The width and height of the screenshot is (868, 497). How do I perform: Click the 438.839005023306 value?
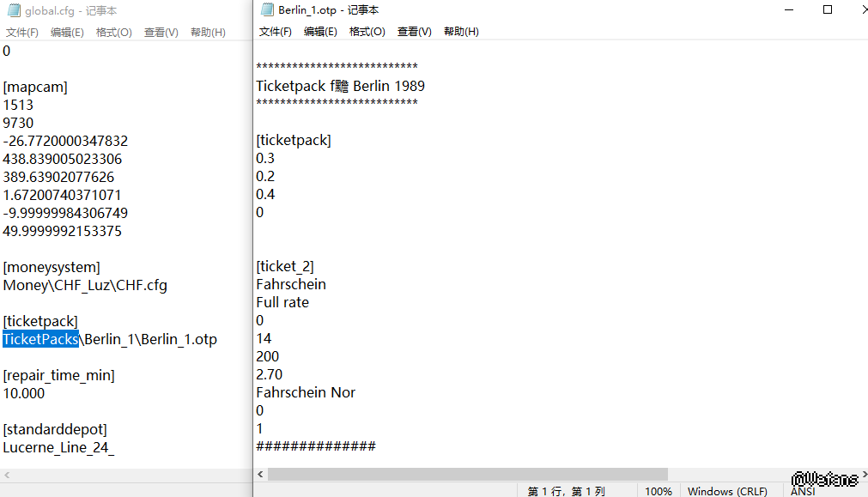point(62,160)
